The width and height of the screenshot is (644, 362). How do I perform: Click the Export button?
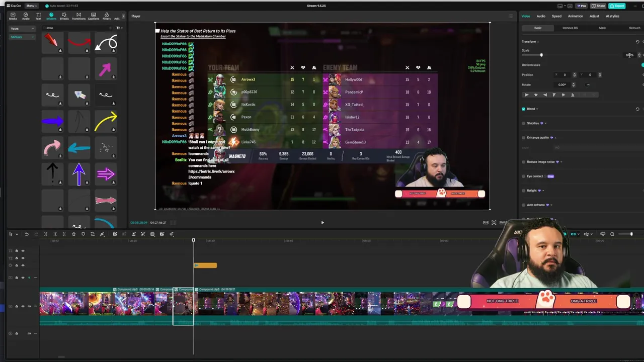click(617, 6)
